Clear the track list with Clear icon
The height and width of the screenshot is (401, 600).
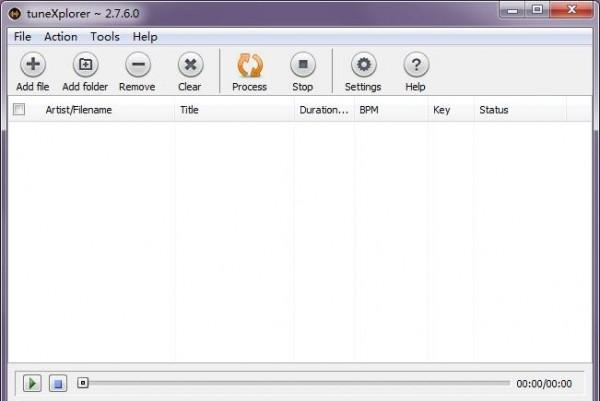pyautogui.click(x=190, y=64)
